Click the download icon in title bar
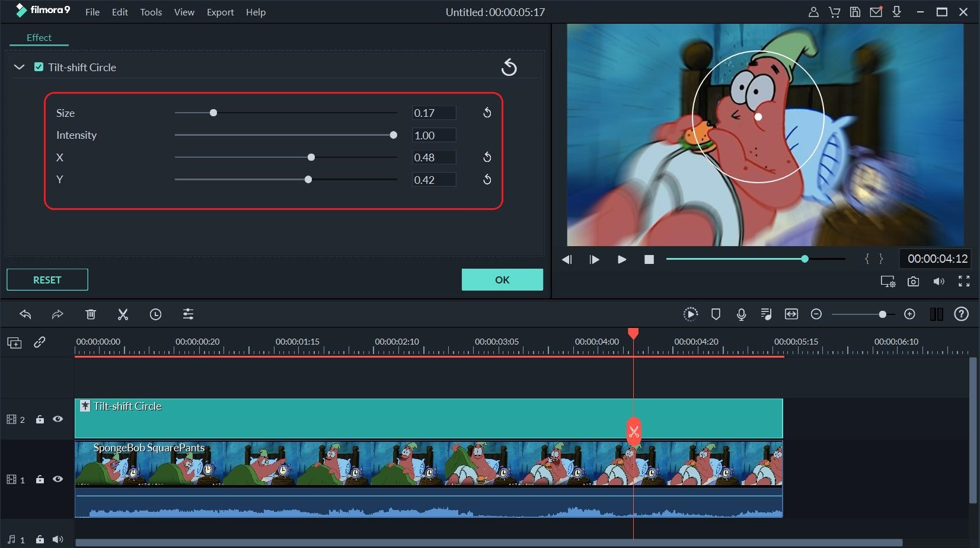The image size is (980, 548). [896, 12]
